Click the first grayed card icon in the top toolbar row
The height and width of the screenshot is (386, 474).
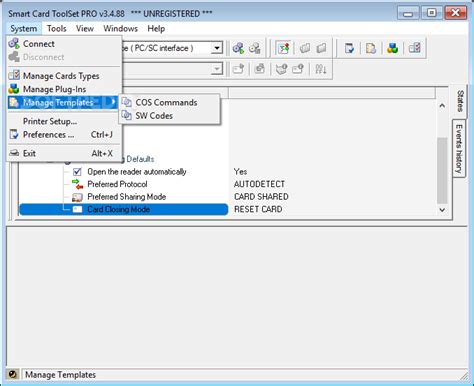pos(305,48)
